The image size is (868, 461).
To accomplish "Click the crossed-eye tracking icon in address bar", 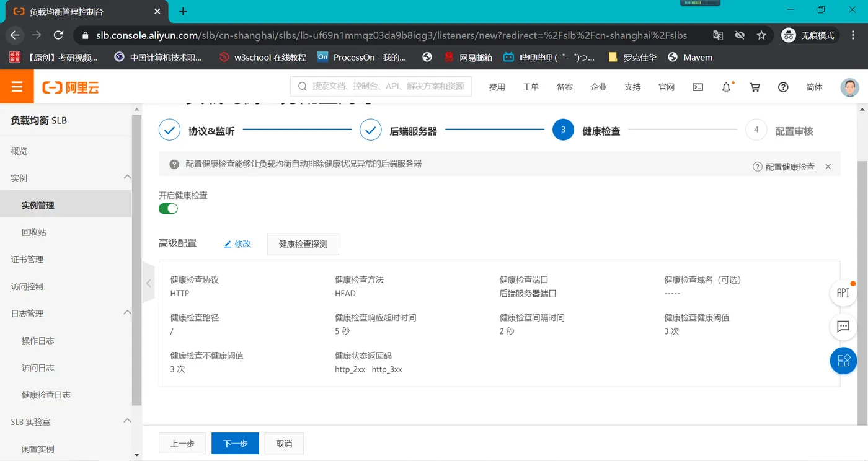I will click(740, 35).
